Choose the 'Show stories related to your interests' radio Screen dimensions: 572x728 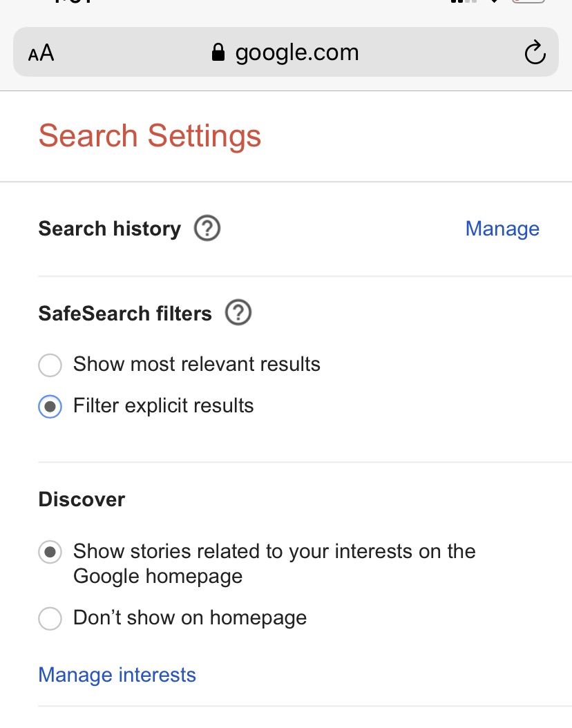[x=50, y=552]
